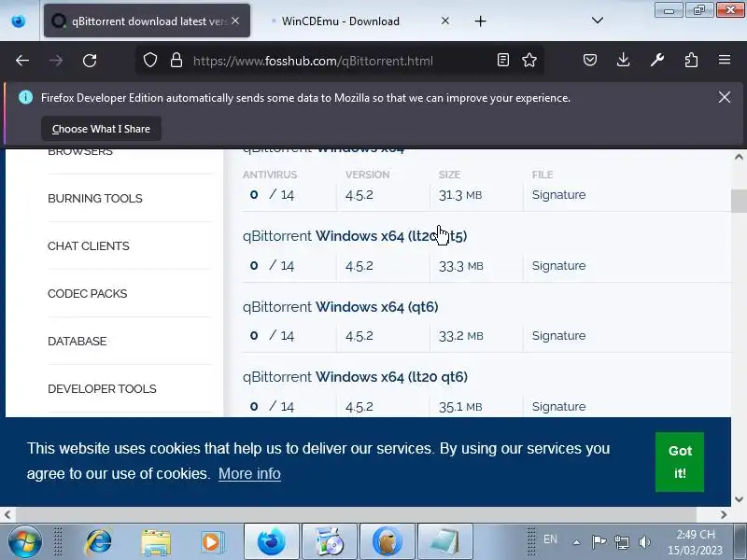Close the WinCDEmu tab
The image size is (747, 560).
click(445, 21)
